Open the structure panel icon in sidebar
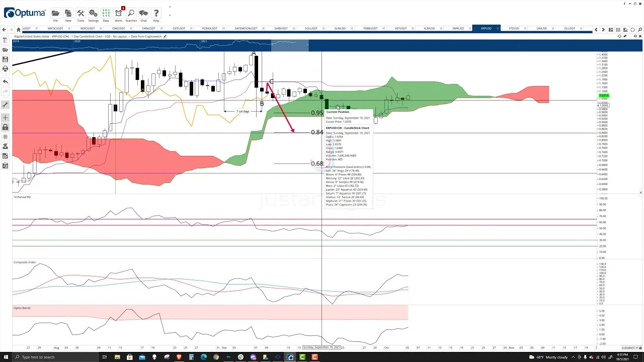Viewport: 644px width, 362px height. (x=5, y=40)
